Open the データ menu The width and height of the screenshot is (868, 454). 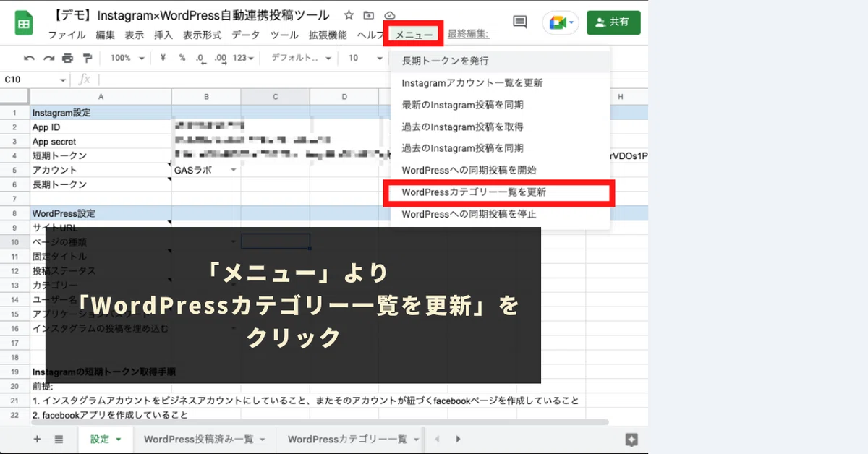pos(245,35)
